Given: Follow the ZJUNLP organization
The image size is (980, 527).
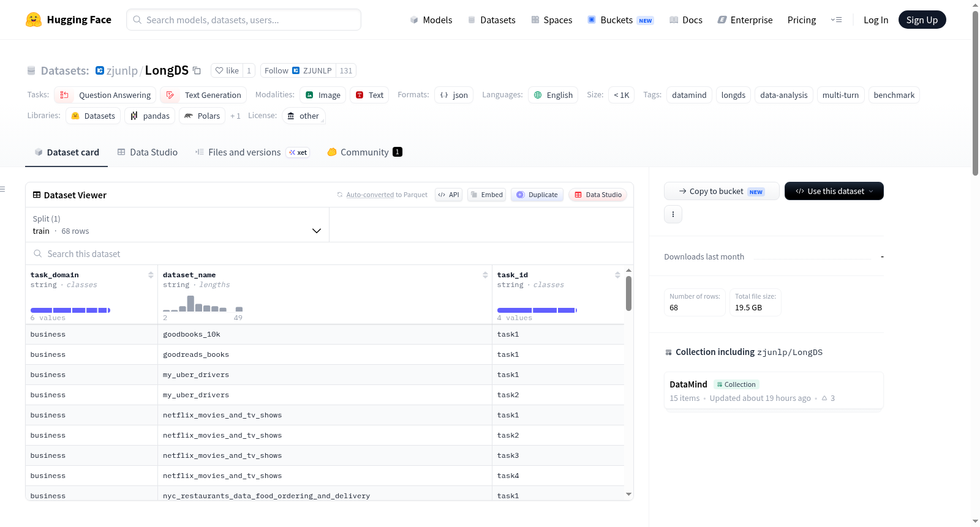Looking at the screenshot, I should (298, 70).
